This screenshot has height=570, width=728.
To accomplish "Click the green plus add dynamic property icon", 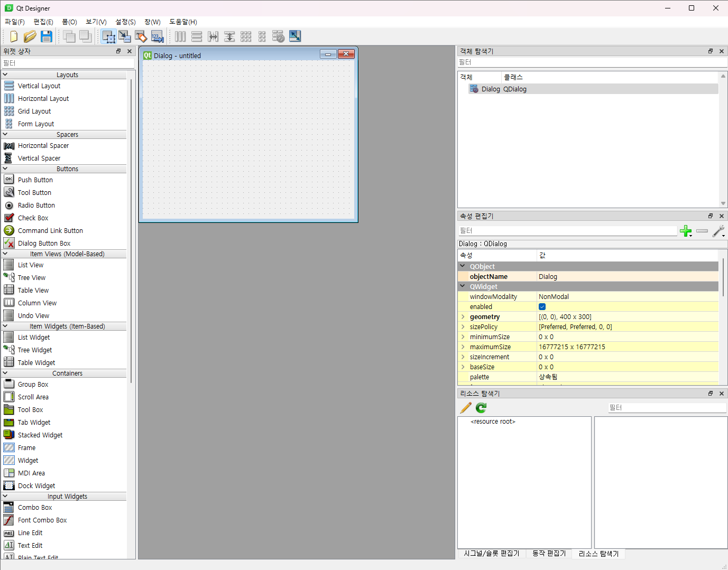I will [686, 231].
